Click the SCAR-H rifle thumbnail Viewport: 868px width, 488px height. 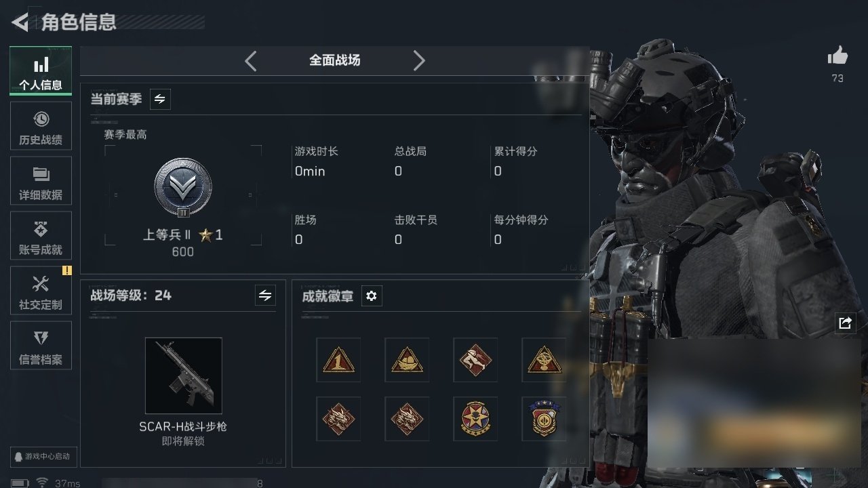183,375
